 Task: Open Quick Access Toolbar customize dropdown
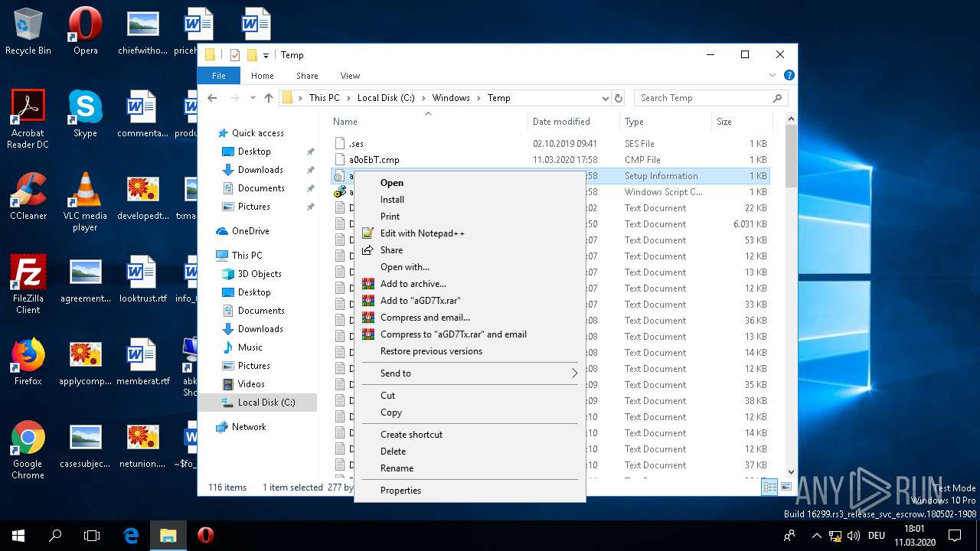coord(266,55)
